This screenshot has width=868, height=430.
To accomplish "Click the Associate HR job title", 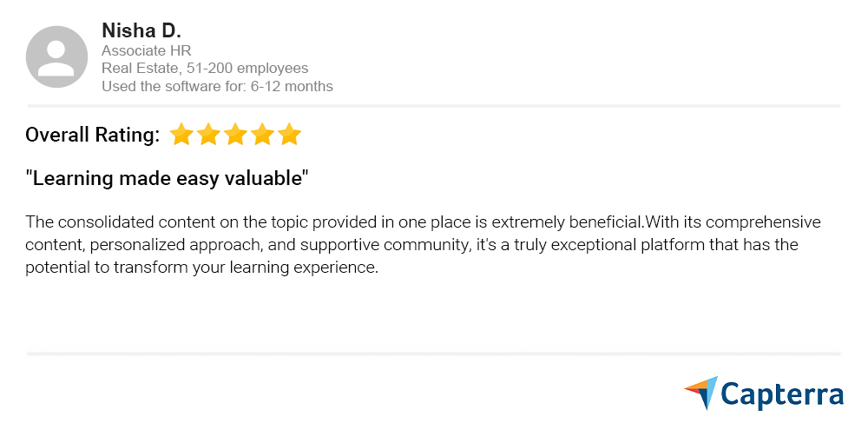I will (146, 50).
